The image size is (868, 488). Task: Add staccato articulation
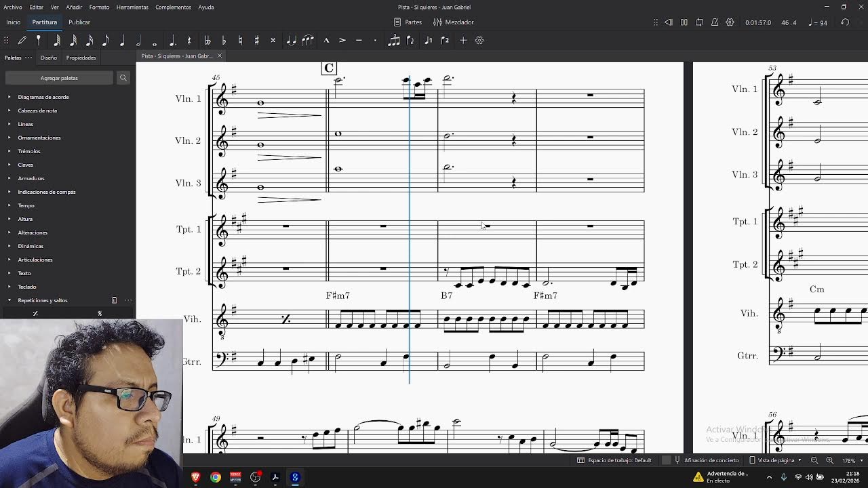[x=375, y=41]
